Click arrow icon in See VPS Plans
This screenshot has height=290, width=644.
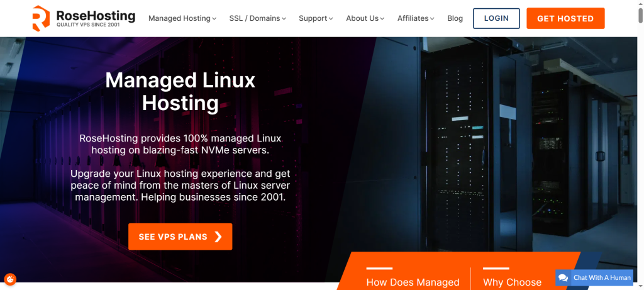218,237
